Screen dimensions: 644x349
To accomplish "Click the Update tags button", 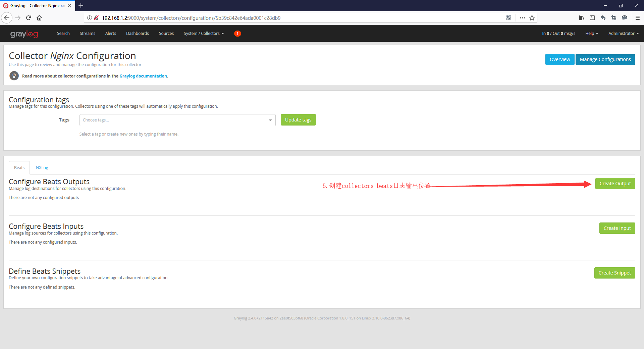I will [298, 120].
